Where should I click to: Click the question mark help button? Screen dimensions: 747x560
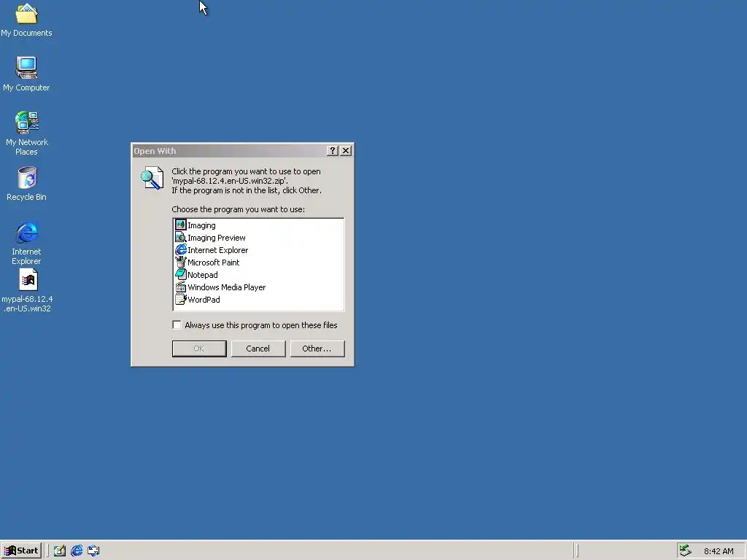(333, 150)
